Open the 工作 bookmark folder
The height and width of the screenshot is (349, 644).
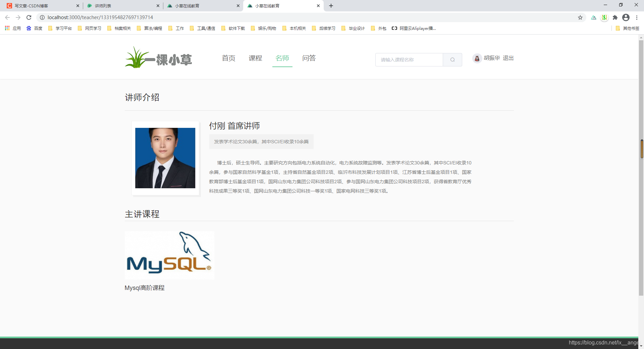click(x=176, y=29)
